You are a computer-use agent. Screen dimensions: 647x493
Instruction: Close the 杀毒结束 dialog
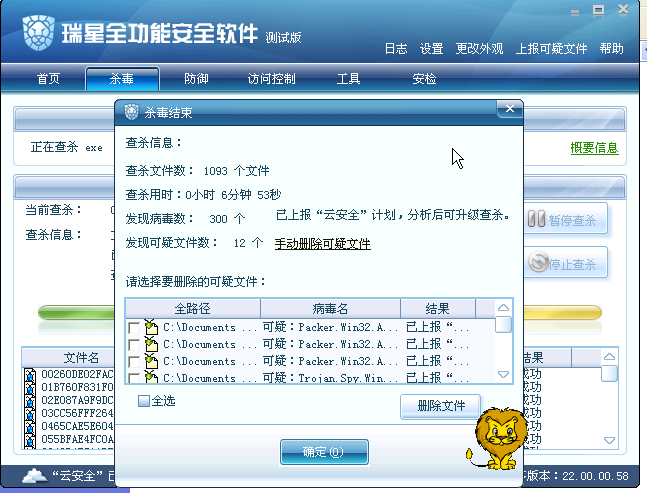510,109
